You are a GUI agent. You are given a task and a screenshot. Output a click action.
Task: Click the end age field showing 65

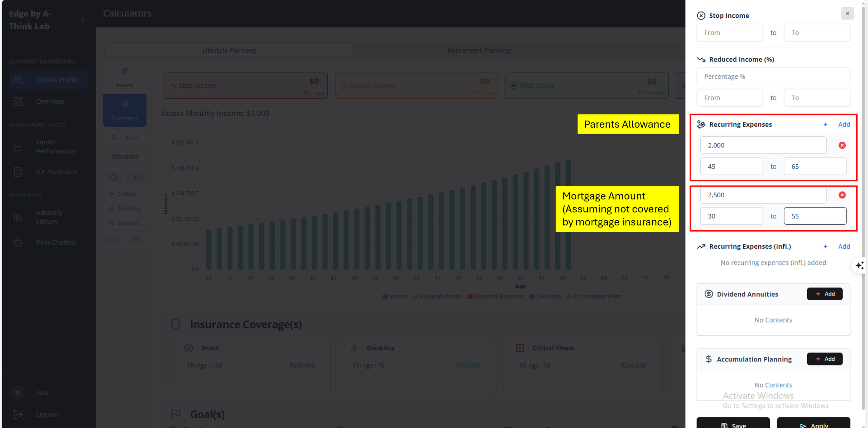click(x=815, y=166)
